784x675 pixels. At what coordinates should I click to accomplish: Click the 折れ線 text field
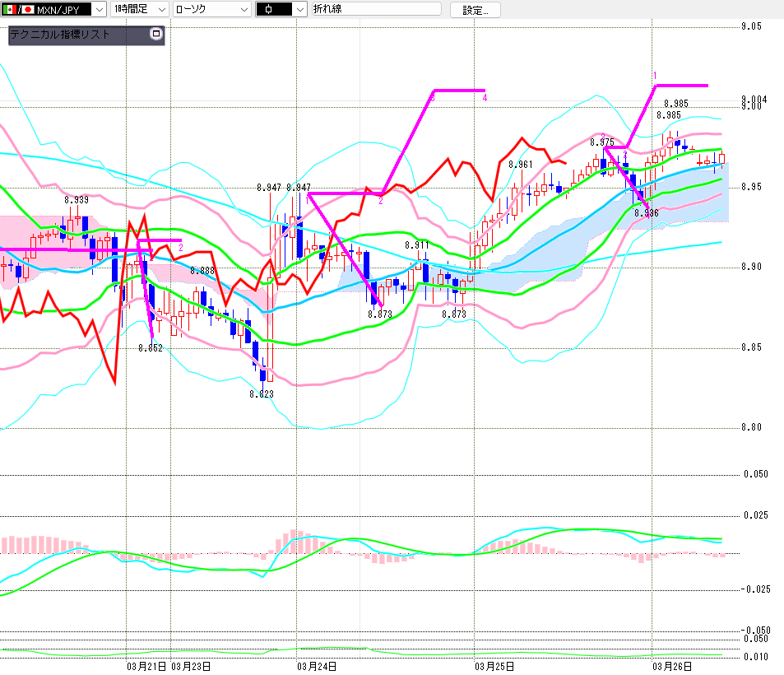(376, 10)
